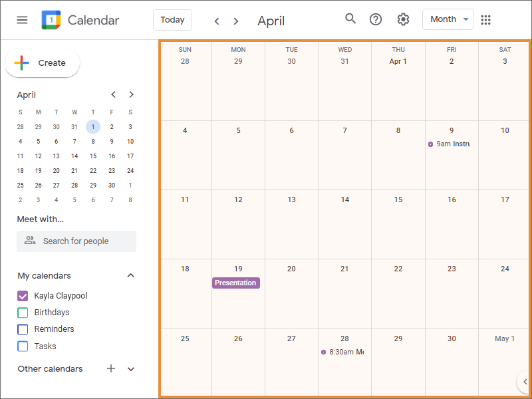This screenshot has height=399, width=532.
Task: Check the Tasks calendar checkbox
Action: click(x=23, y=346)
